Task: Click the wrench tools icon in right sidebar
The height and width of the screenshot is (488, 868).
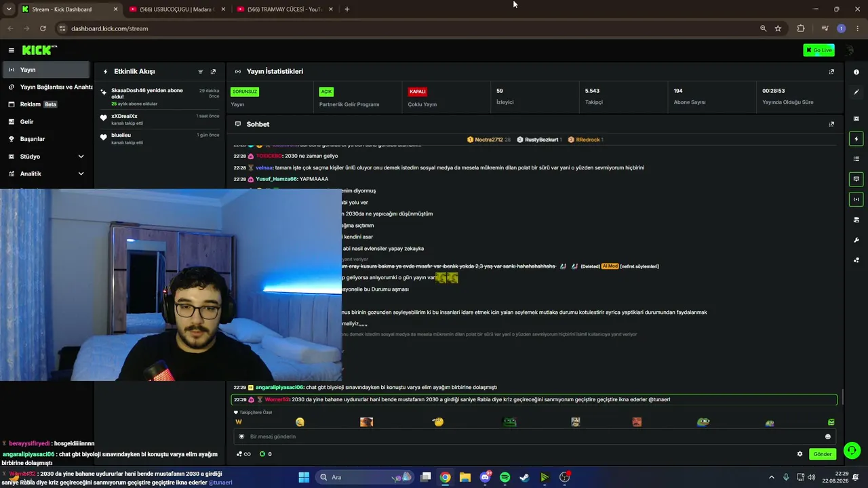Action: tap(856, 240)
